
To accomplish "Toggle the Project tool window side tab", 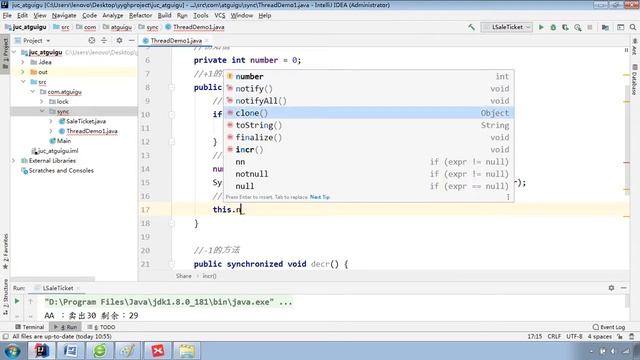I will point(5,53).
